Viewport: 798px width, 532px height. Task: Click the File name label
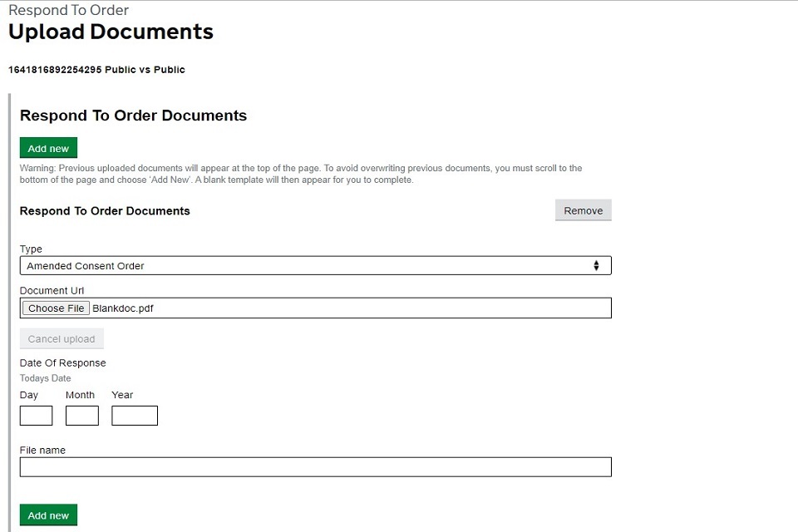42,450
